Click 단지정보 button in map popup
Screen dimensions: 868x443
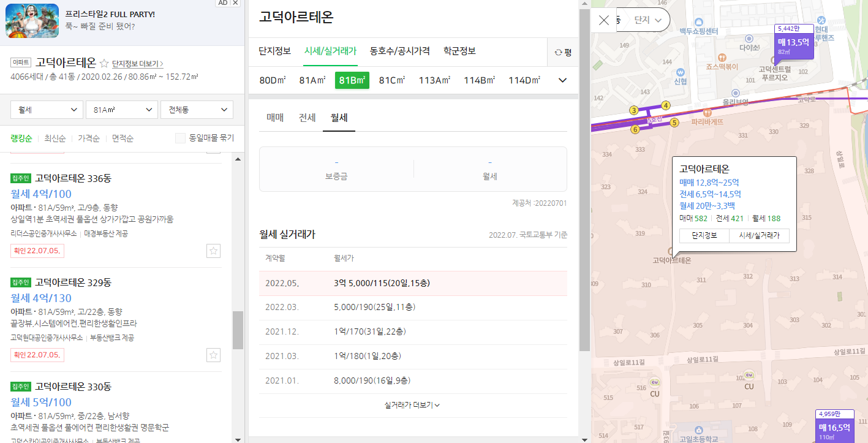click(x=704, y=235)
